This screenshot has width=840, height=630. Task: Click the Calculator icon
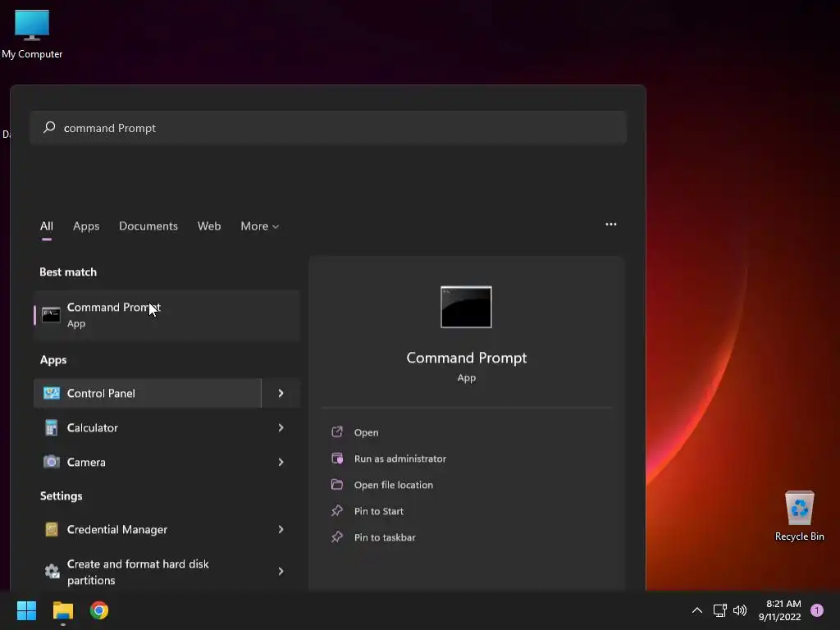point(52,427)
